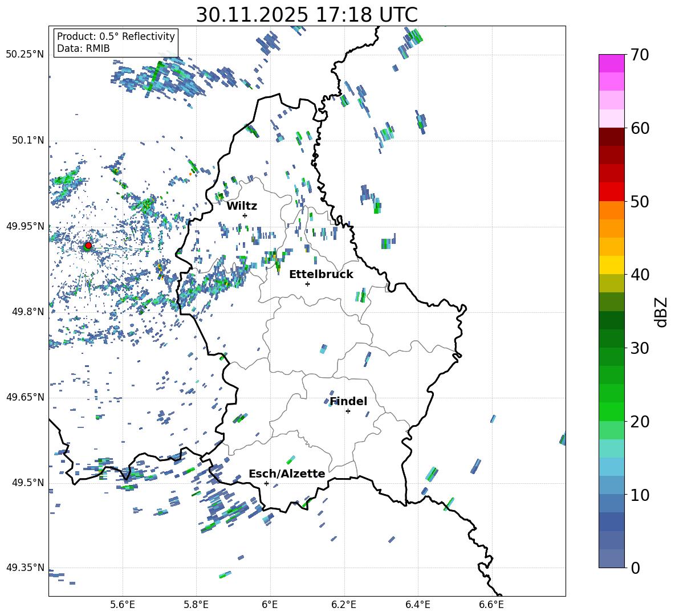
Task: Click the Wiltz station cross marker
Action: [x=245, y=215]
